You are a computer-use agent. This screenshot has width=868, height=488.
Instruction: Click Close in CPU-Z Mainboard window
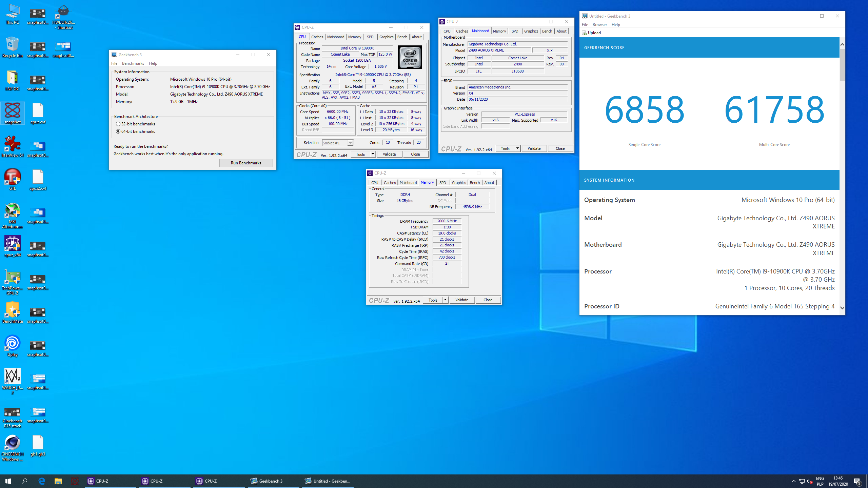click(560, 148)
